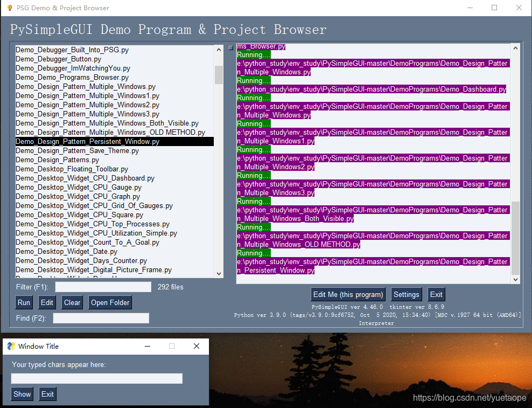Click PySimpleGUI ver 4.46.0 version text
Screen dimensions: 532x408
coord(347,307)
